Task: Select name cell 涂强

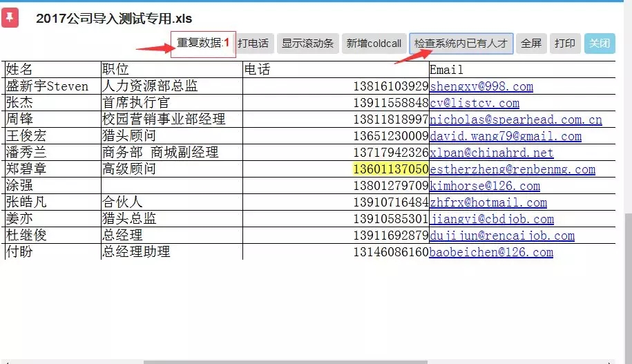Action: [x=52, y=185]
